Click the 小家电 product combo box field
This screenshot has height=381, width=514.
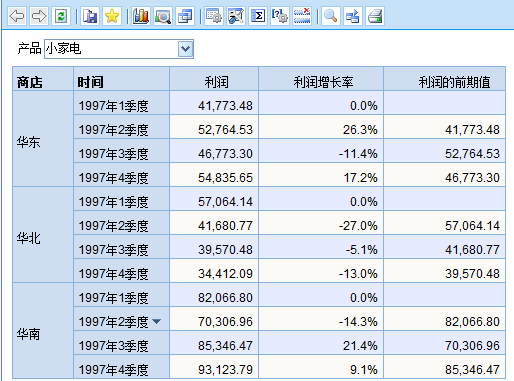point(119,49)
